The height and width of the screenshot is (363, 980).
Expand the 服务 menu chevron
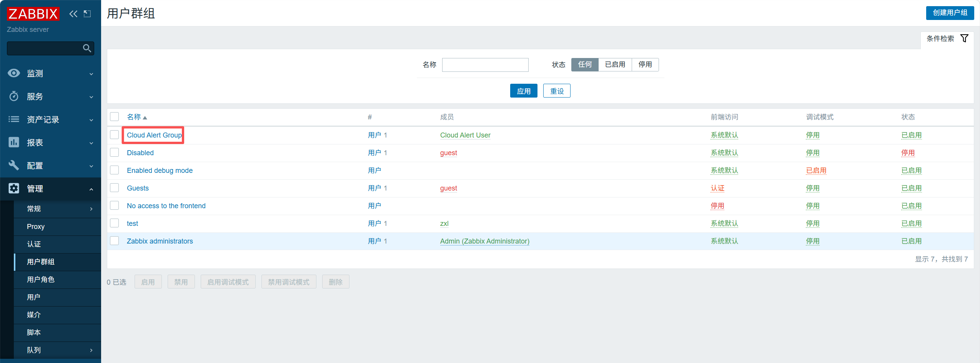pyautogui.click(x=91, y=97)
